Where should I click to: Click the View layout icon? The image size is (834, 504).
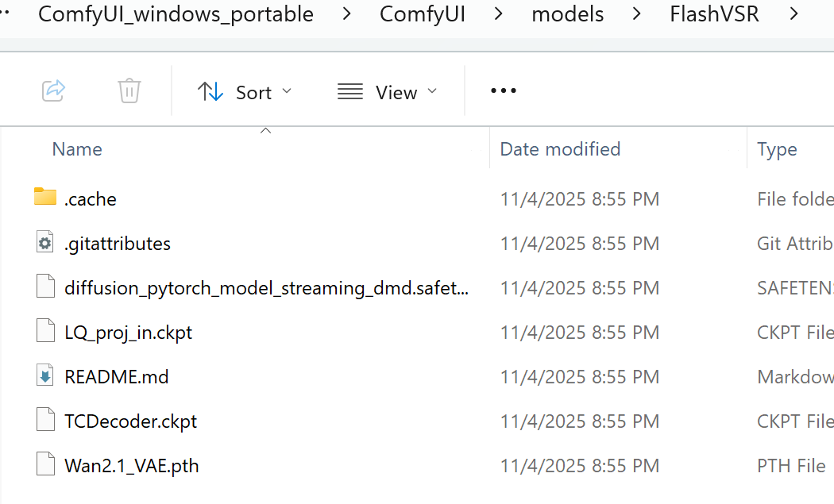(x=349, y=91)
